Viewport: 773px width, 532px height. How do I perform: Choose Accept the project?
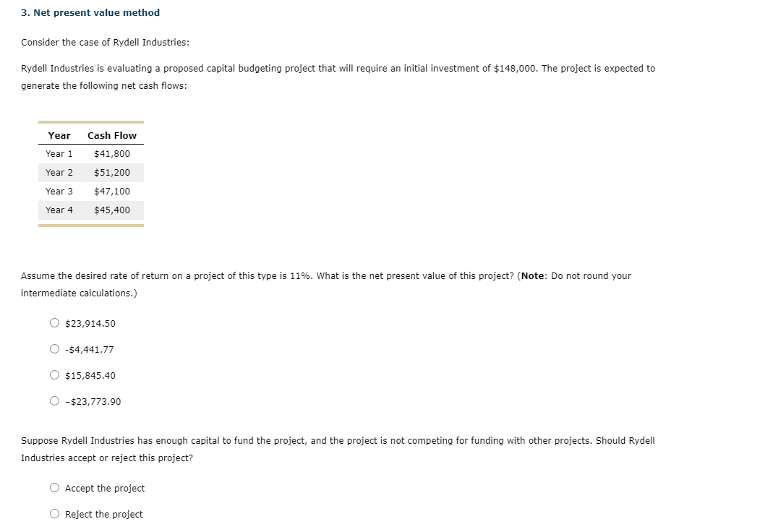54,488
